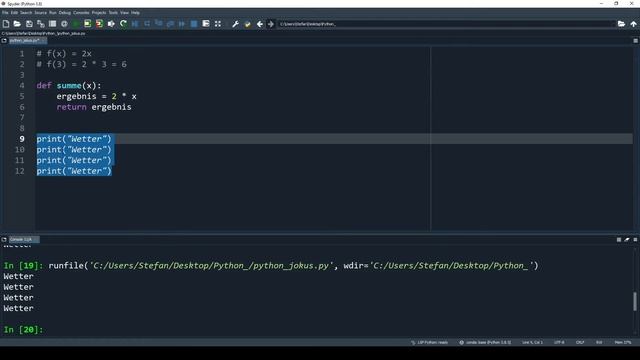Open the PYTHONPATH manager icon
Screen dimensions: 640x360
(x=247, y=24)
